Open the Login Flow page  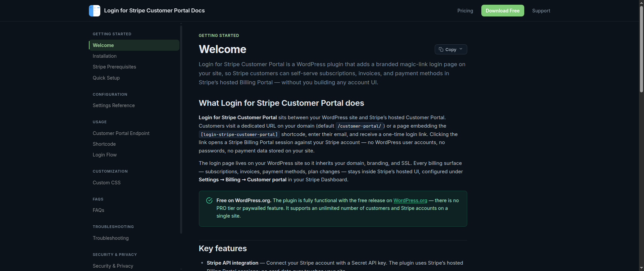(x=105, y=155)
